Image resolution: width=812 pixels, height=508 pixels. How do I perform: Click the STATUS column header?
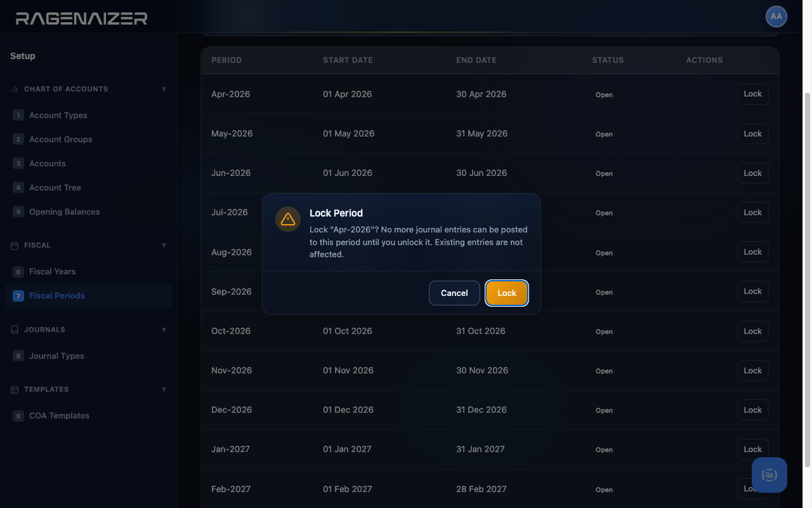pyautogui.click(x=608, y=60)
